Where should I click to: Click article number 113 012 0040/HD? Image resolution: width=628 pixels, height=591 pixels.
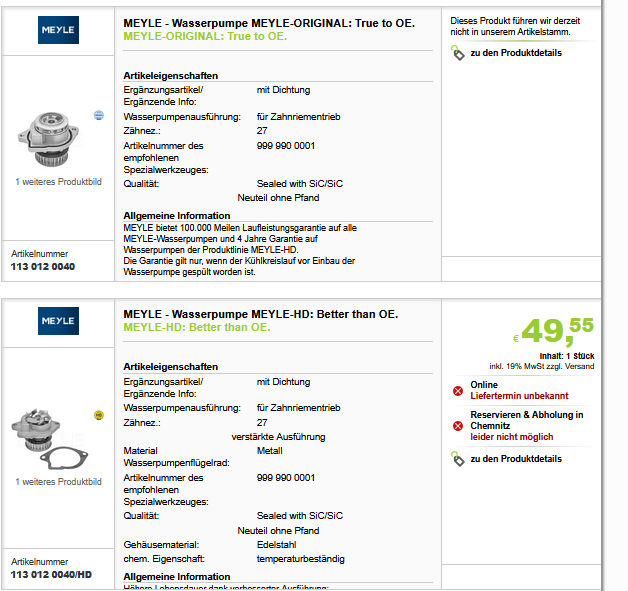click(x=51, y=575)
